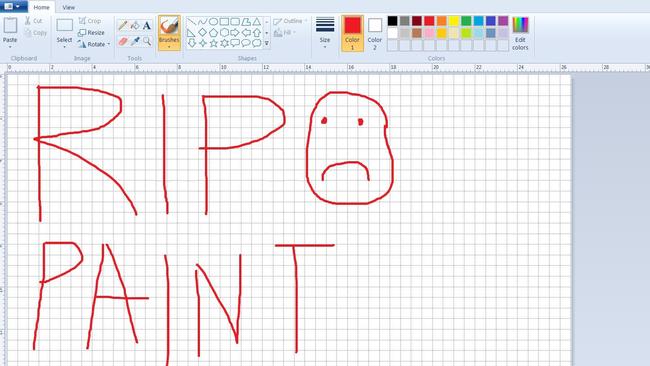The height and width of the screenshot is (366, 650).
Task: Choose the Six-point star shape
Action: click(x=224, y=43)
